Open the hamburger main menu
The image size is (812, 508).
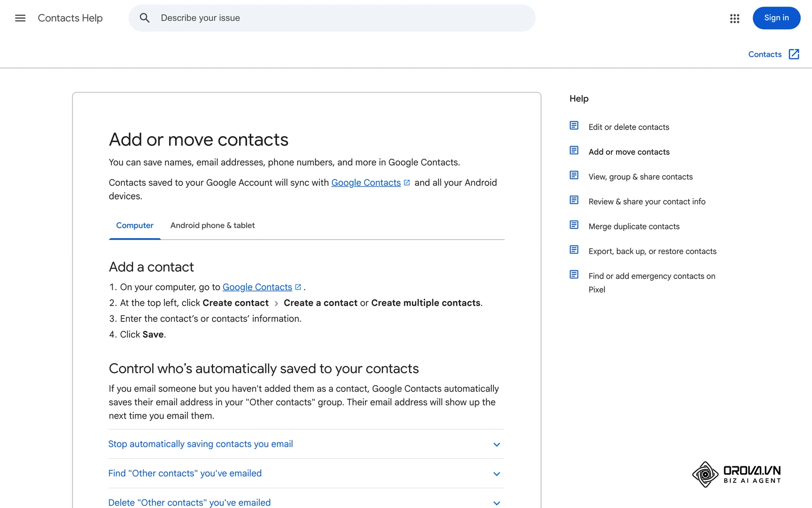point(20,18)
